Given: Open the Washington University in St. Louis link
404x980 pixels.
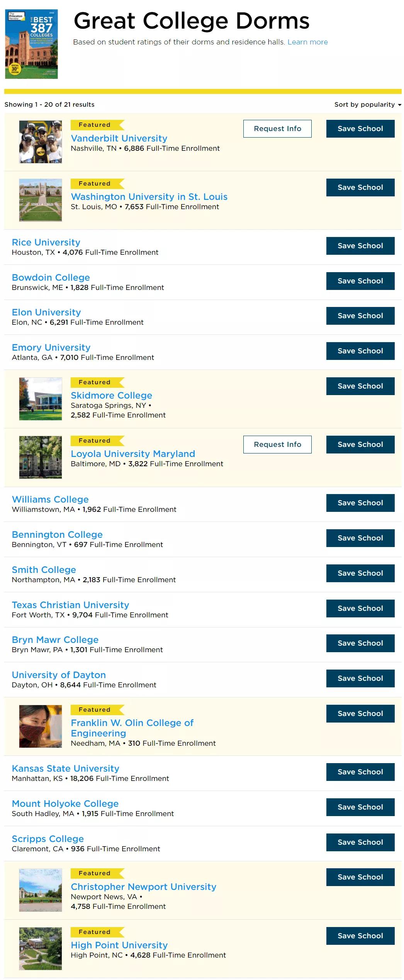Looking at the screenshot, I should (x=149, y=197).
